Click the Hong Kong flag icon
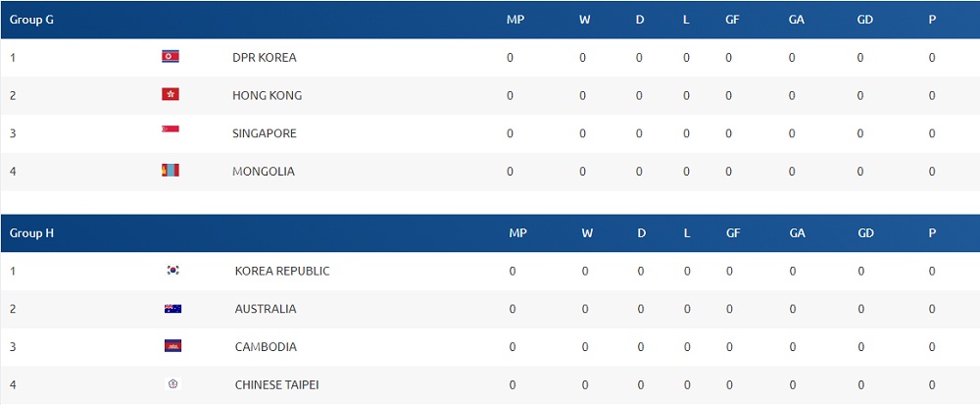This screenshot has width=980, height=405. 171,95
